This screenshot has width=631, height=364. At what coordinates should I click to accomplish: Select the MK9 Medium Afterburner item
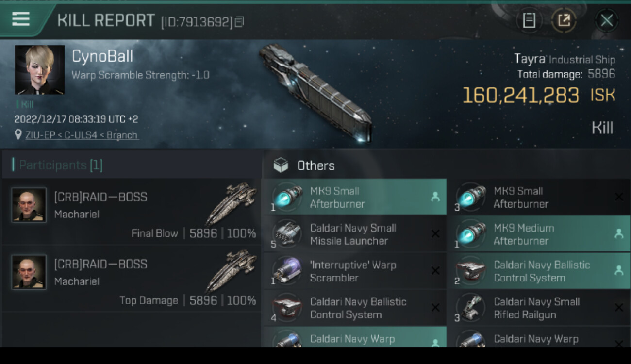(538, 234)
